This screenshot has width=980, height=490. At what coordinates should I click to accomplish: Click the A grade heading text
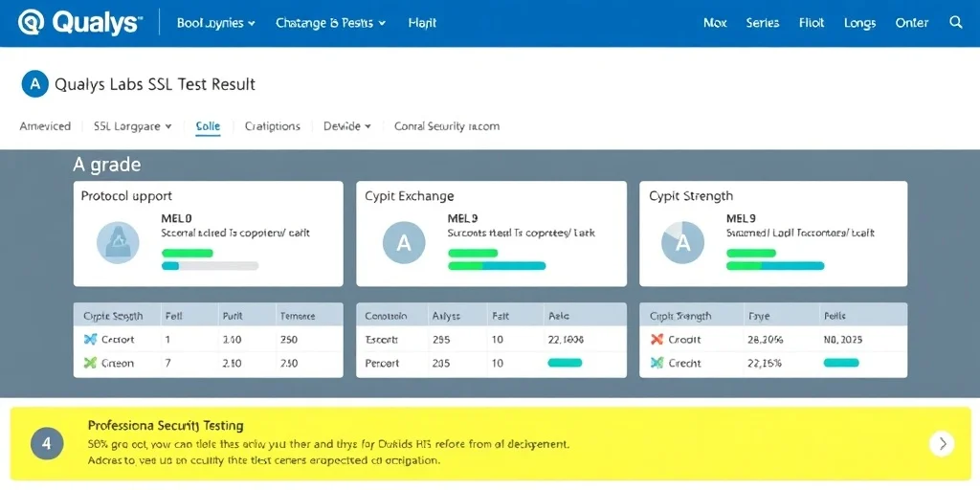pyautogui.click(x=107, y=165)
